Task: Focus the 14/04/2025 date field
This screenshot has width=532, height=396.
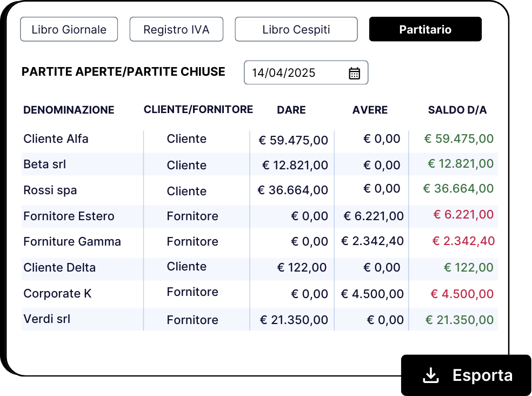Action: (305, 72)
